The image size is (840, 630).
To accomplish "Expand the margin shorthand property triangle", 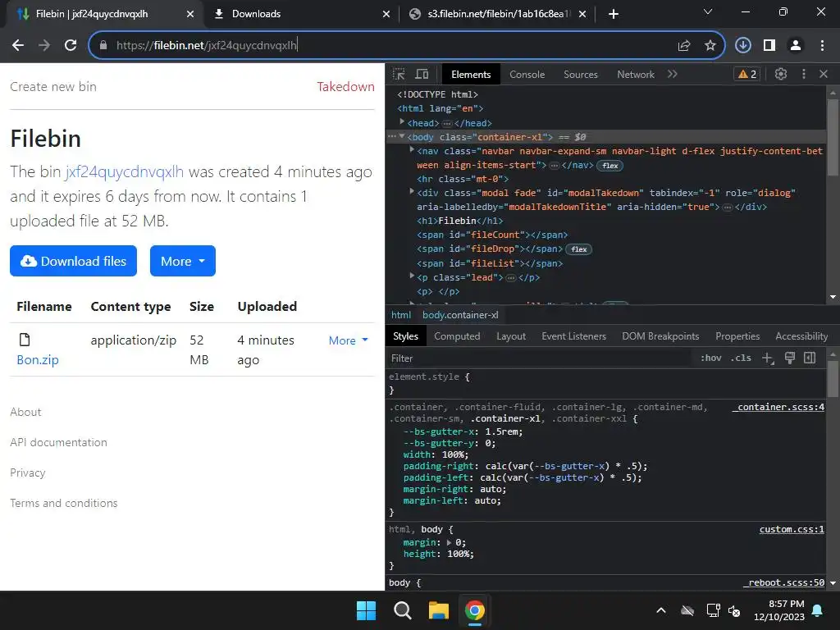I will click(449, 542).
